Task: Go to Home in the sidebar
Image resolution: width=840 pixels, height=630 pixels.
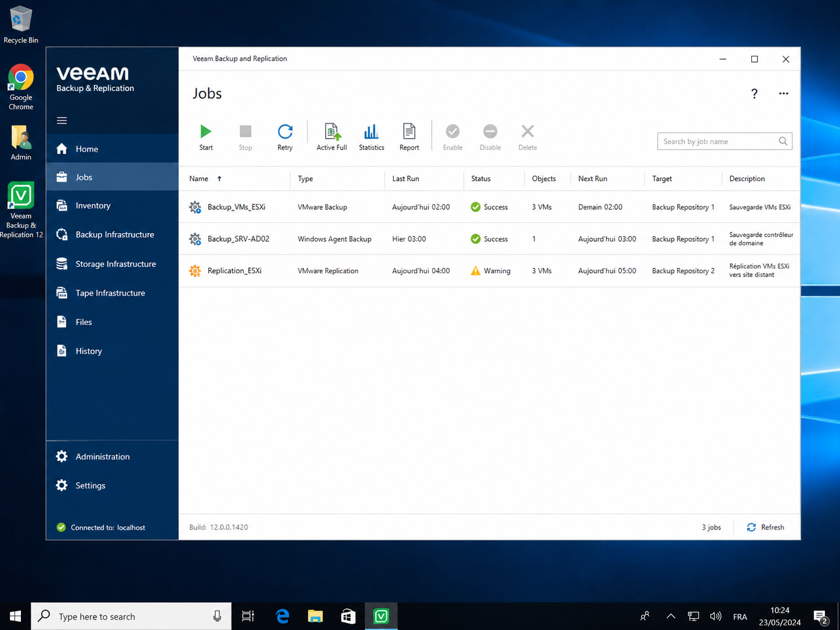Action: click(x=113, y=149)
